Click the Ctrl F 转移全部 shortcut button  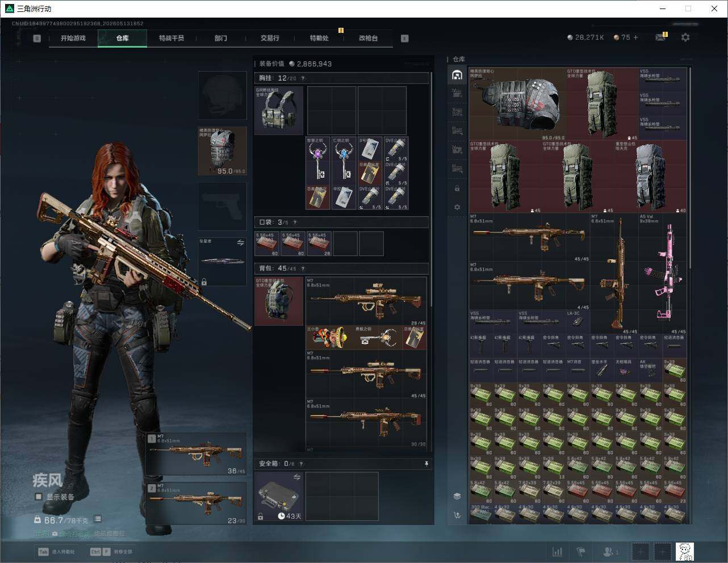coord(111,552)
